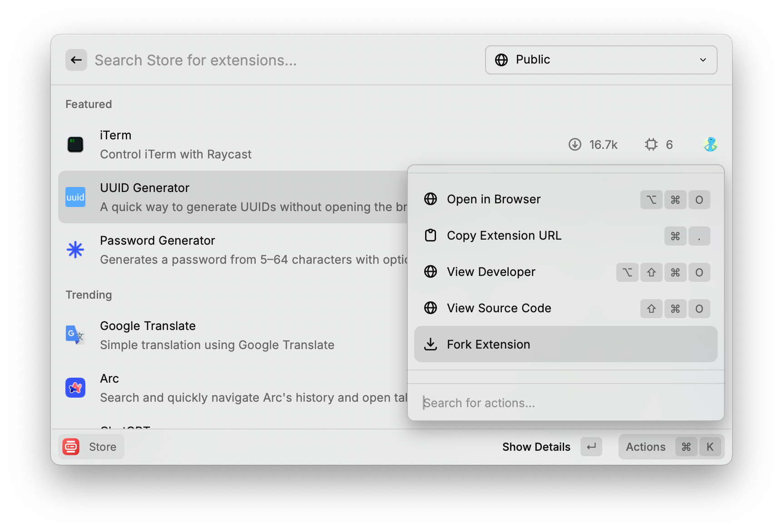Click the Arc browser icon

(75, 388)
